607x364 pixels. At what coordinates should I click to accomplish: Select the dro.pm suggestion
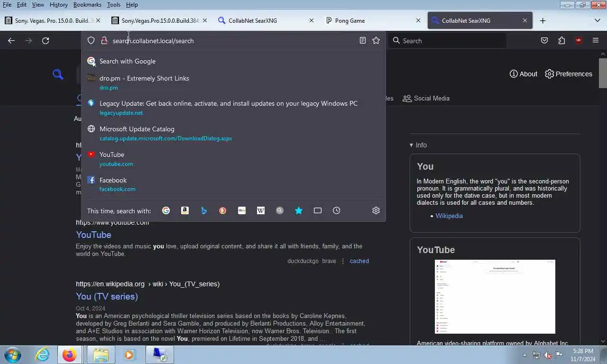pyautogui.click(x=233, y=82)
